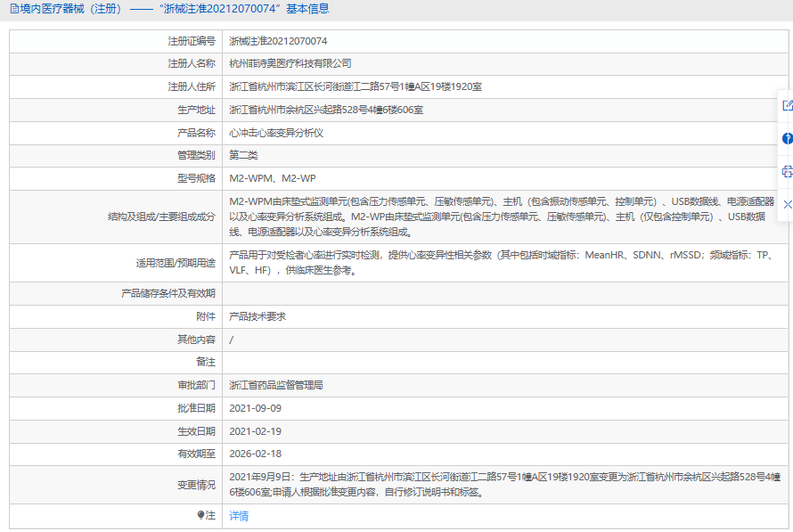Click the 适用范围/预期用途 label
Viewport: 793px width, 532px height.
[x=176, y=263]
